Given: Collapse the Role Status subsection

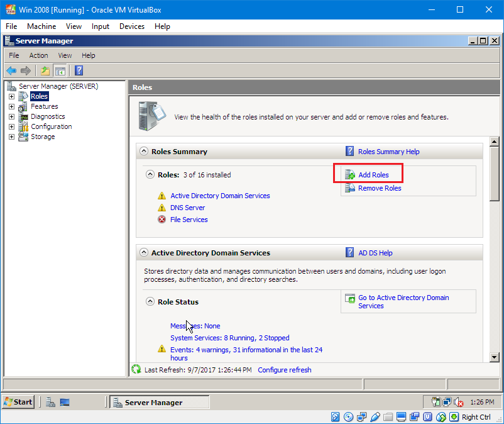Looking at the screenshot, I should click(150, 301).
